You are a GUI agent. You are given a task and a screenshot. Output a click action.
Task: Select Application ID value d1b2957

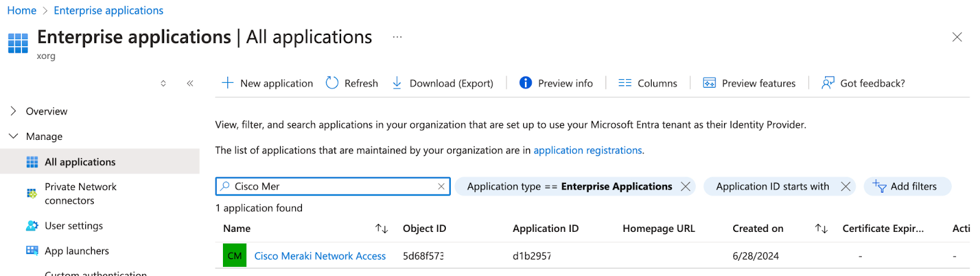(x=532, y=256)
